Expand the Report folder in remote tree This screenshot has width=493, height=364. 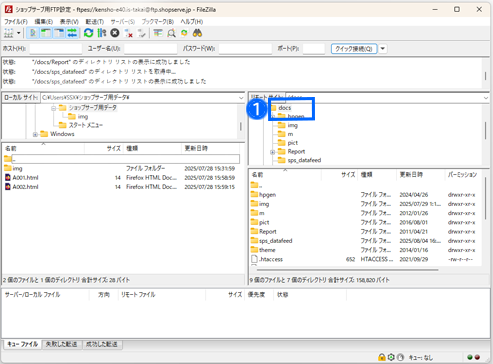pos(272,152)
